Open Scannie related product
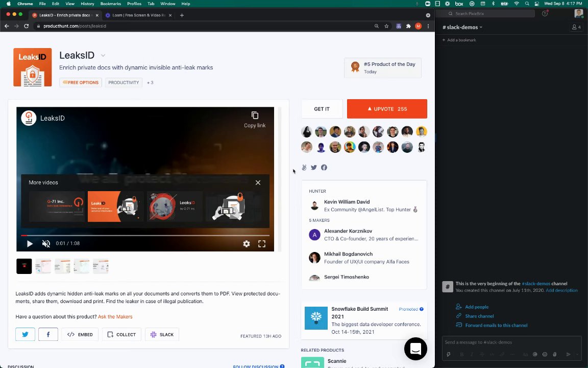 coord(336,361)
